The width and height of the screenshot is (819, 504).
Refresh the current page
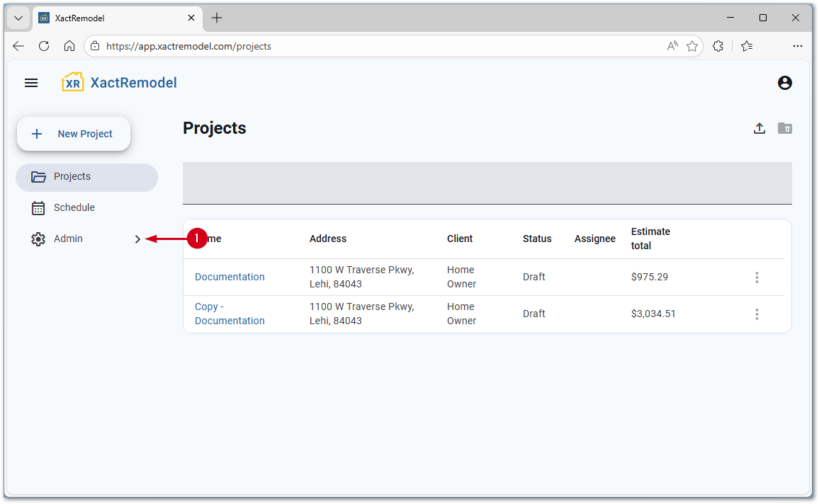coord(44,46)
